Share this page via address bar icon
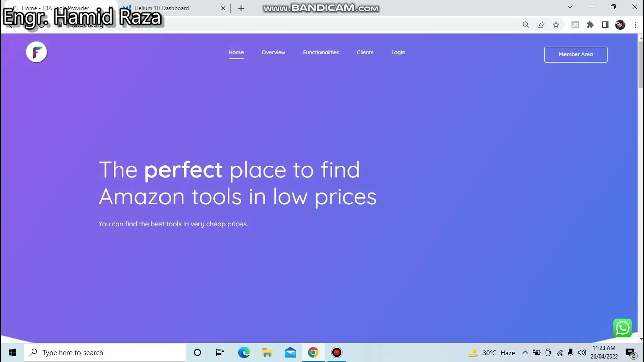The width and height of the screenshot is (644, 362). pyautogui.click(x=541, y=25)
